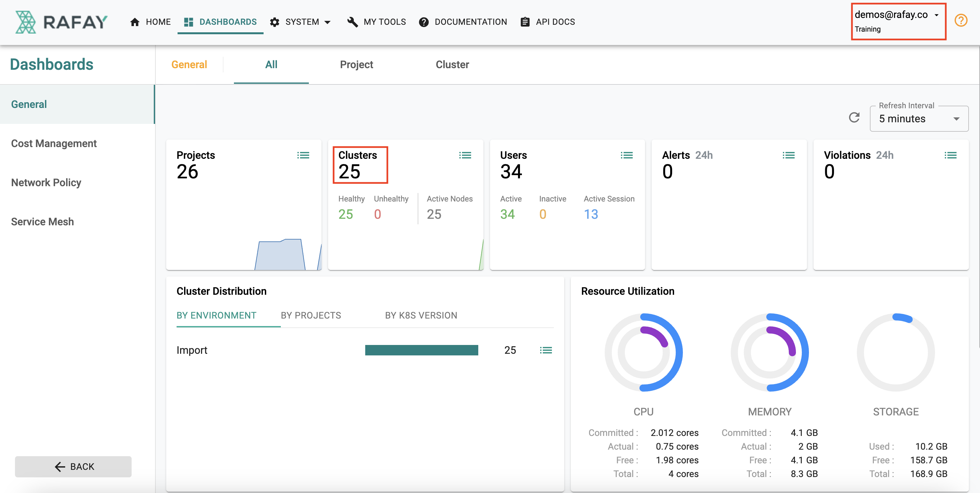
Task: Switch to the All tab
Action: 271,65
